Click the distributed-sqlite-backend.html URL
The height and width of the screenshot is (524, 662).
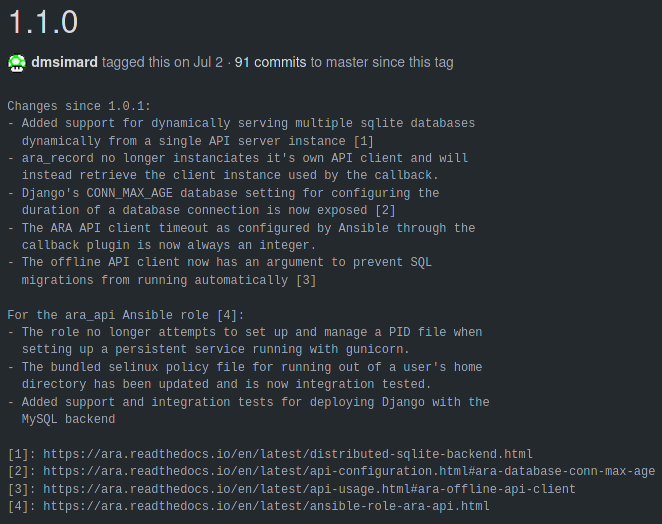coord(288,454)
